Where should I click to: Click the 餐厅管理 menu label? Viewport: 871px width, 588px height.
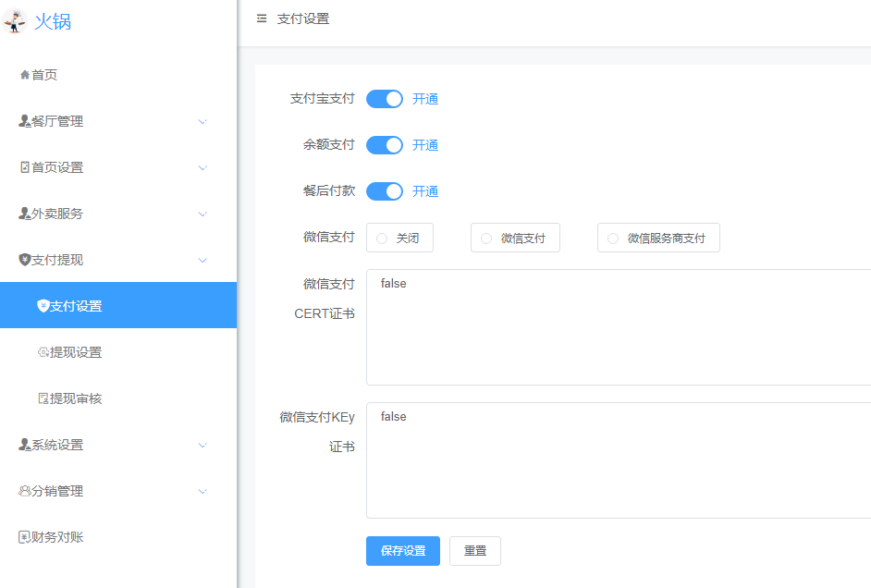point(57,121)
